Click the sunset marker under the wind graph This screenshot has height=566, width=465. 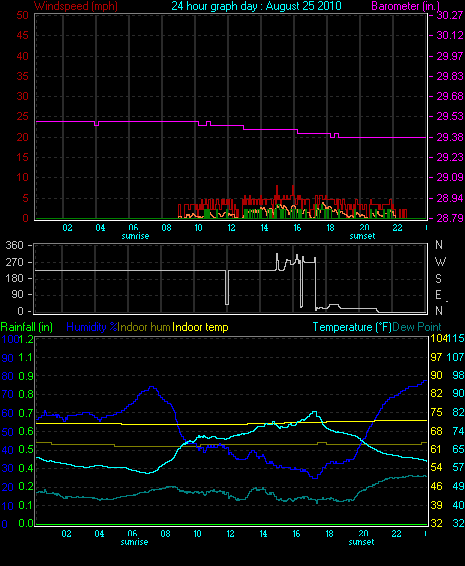coord(362,236)
